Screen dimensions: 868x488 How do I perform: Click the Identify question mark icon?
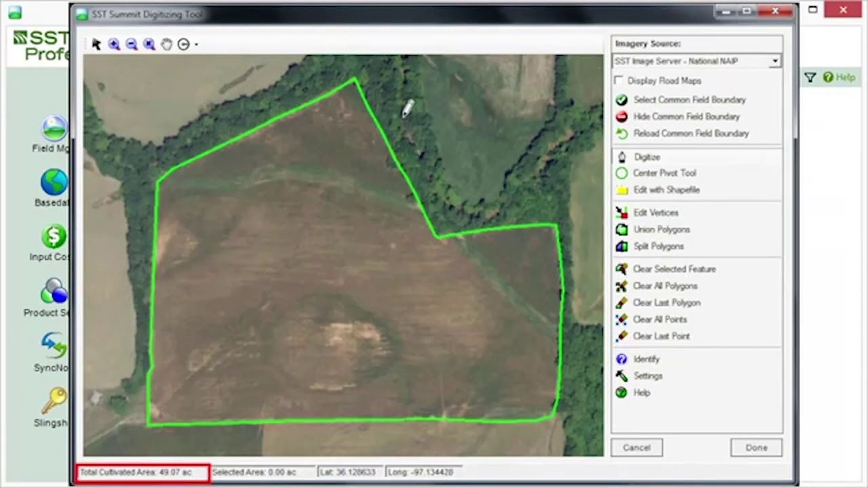(621, 359)
